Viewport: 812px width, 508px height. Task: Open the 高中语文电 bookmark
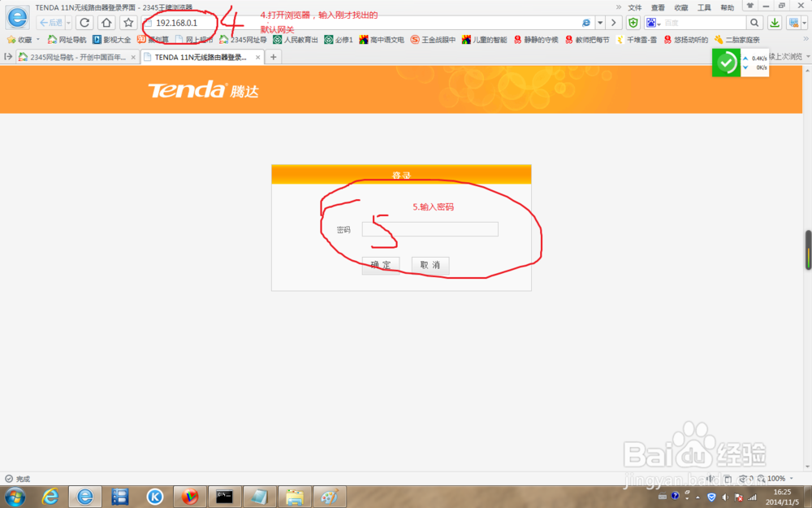pyautogui.click(x=382, y=39)
